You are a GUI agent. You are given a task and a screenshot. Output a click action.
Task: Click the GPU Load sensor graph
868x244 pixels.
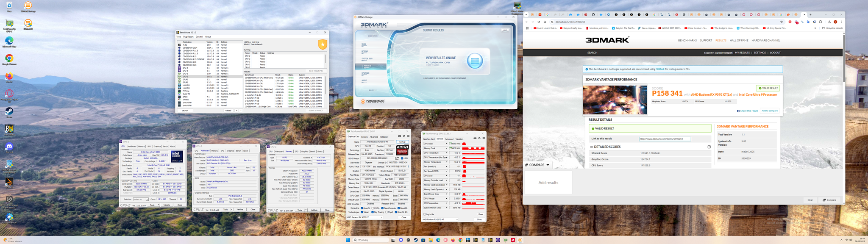coord(473,176)
